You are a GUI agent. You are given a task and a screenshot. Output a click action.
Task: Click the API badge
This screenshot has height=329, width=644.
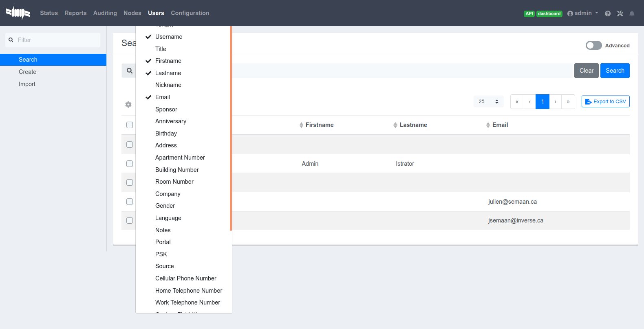529,13
